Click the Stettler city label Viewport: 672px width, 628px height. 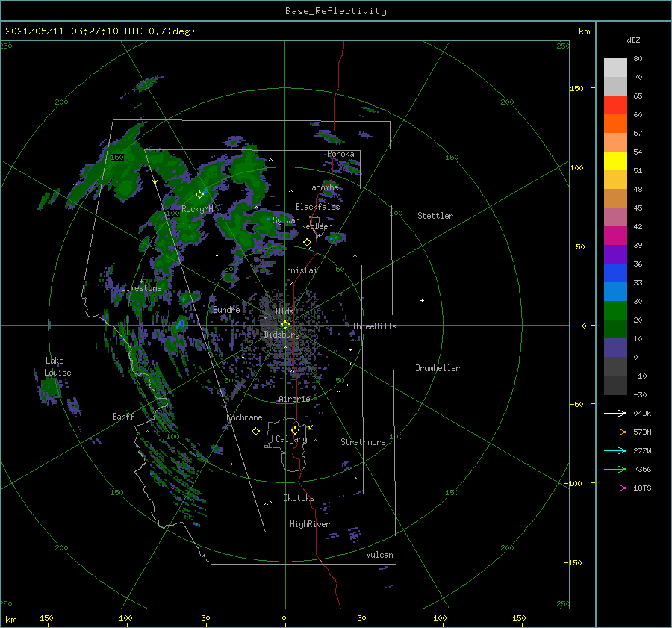435,216
